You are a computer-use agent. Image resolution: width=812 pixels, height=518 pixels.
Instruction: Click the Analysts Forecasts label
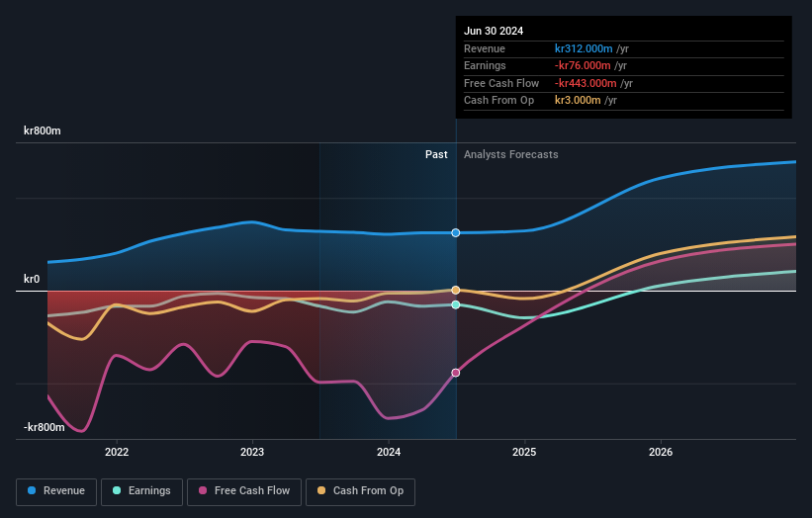point(511,155)
